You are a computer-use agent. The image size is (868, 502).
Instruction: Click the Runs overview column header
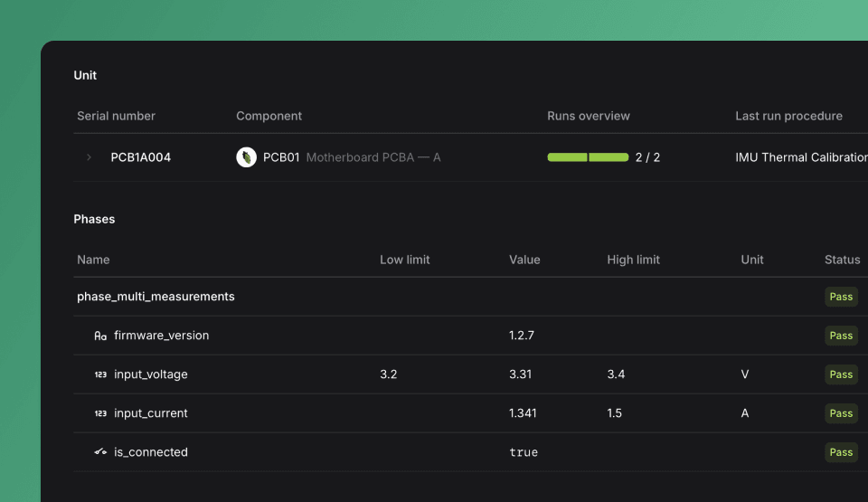pyautogui.click(x=589, y=116)
